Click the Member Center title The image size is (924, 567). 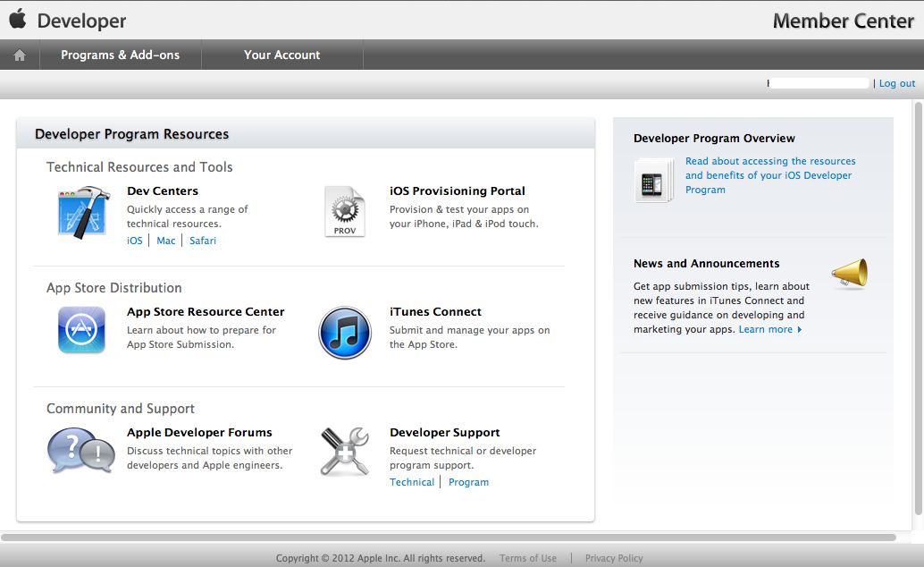pyautogui.click(x=844, y=21)
